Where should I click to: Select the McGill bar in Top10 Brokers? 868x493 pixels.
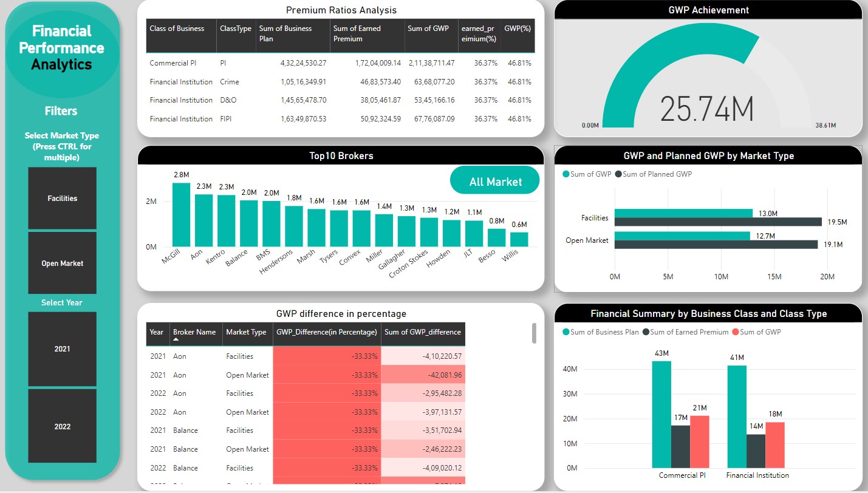click(x=181, y=215)
